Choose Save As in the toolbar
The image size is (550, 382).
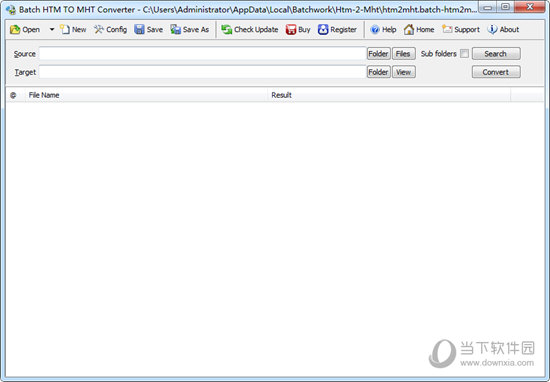point(190,30)
